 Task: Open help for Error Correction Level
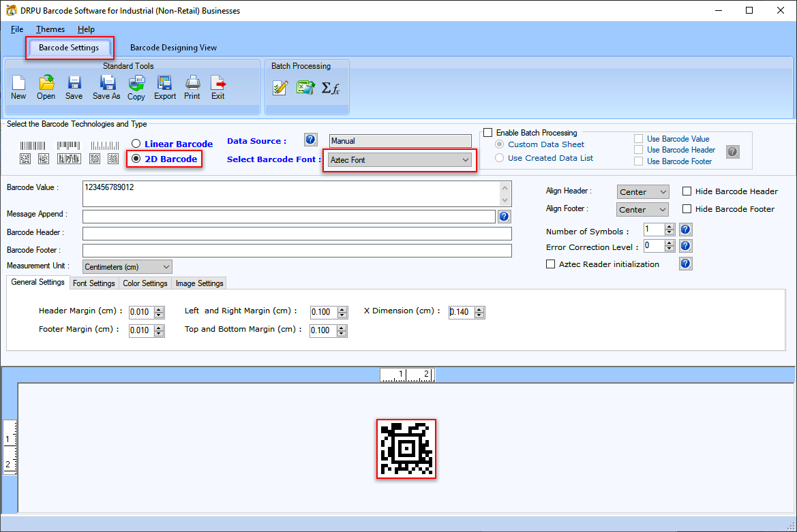click(x=685, y=246)
